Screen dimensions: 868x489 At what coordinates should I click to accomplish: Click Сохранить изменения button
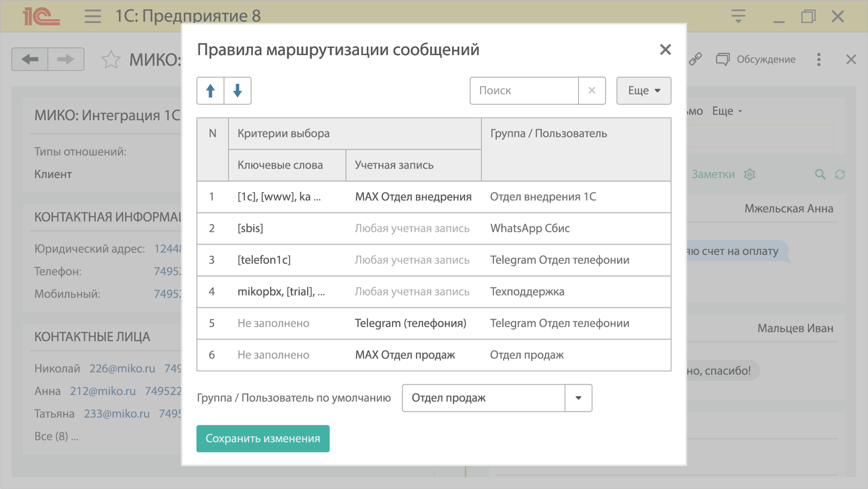[263, 438]
